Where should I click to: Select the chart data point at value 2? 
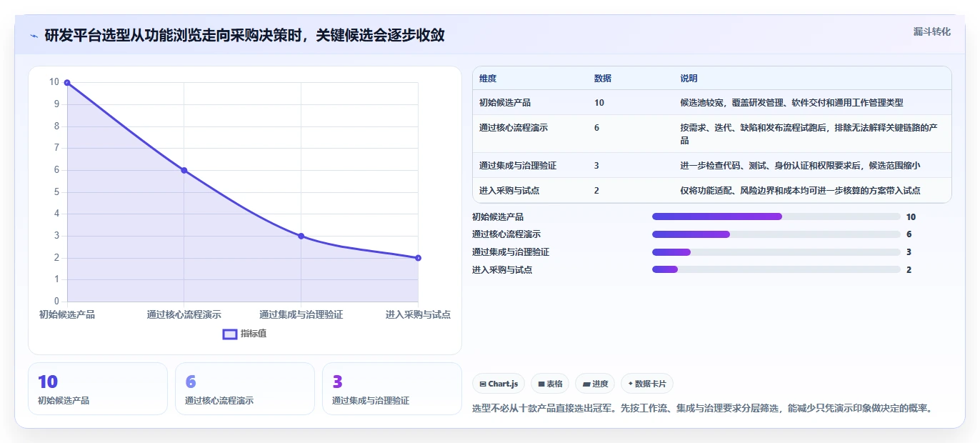(418, 258)
